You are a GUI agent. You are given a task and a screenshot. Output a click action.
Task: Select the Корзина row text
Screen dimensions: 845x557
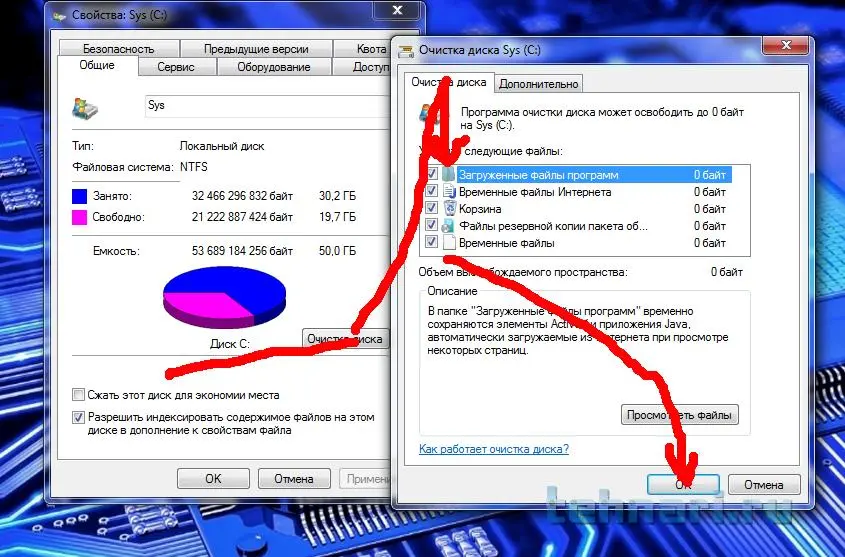coord(480,208)
